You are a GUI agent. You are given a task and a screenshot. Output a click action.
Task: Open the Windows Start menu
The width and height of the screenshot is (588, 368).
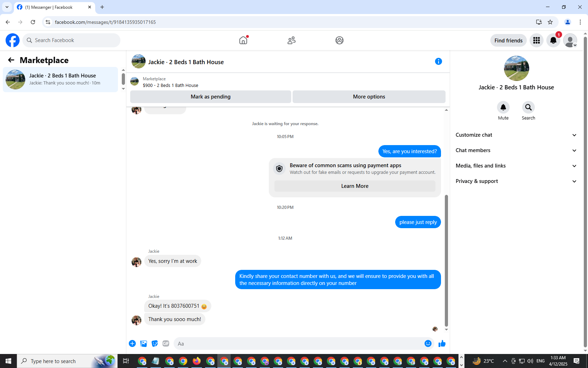click(x=8, y=361)
